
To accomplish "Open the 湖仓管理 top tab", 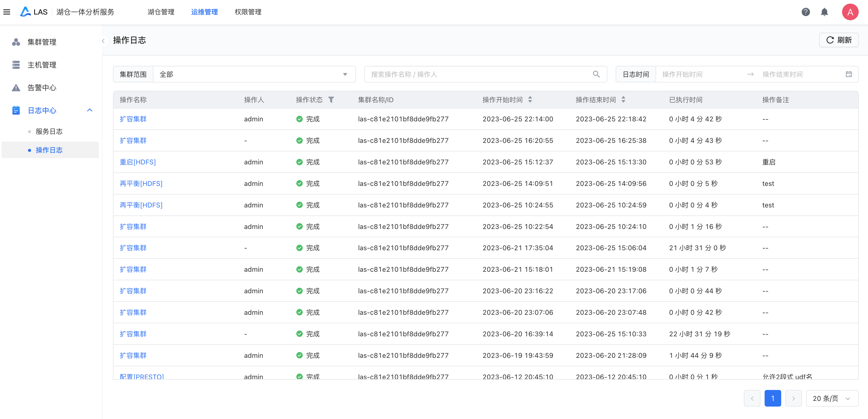I will coord(161,12).
